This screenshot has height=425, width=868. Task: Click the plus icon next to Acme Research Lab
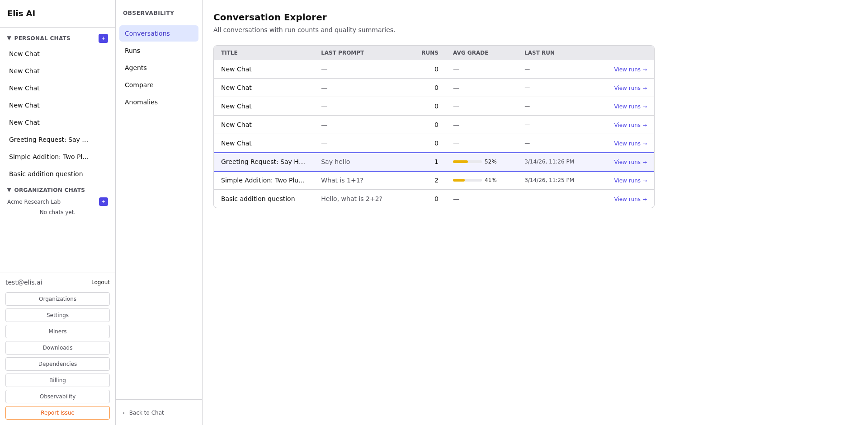point(103,202)
